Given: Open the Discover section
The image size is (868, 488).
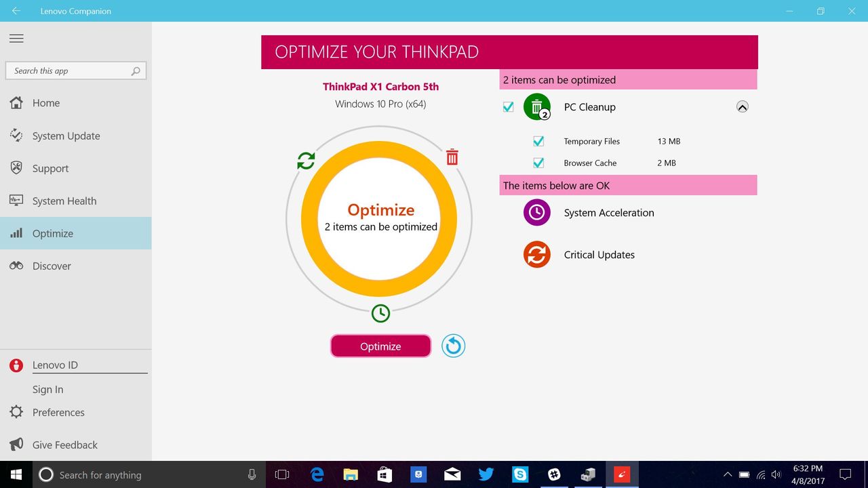Looking at the screenshot, I should [76, 266].
